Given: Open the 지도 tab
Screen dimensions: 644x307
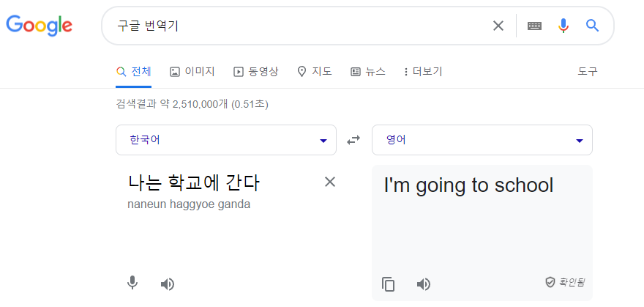Looking at the screenshot, I should pos(315,72).
